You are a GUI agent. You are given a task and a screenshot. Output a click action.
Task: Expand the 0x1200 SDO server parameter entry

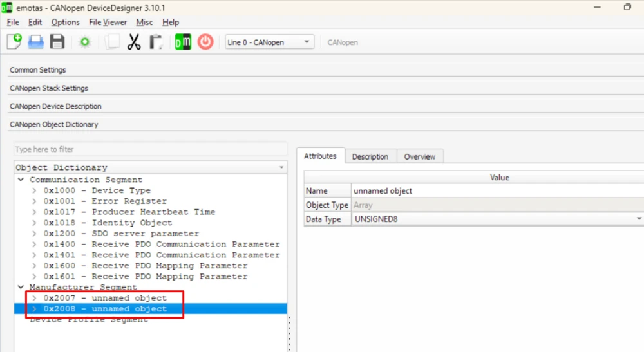[35, 233]
